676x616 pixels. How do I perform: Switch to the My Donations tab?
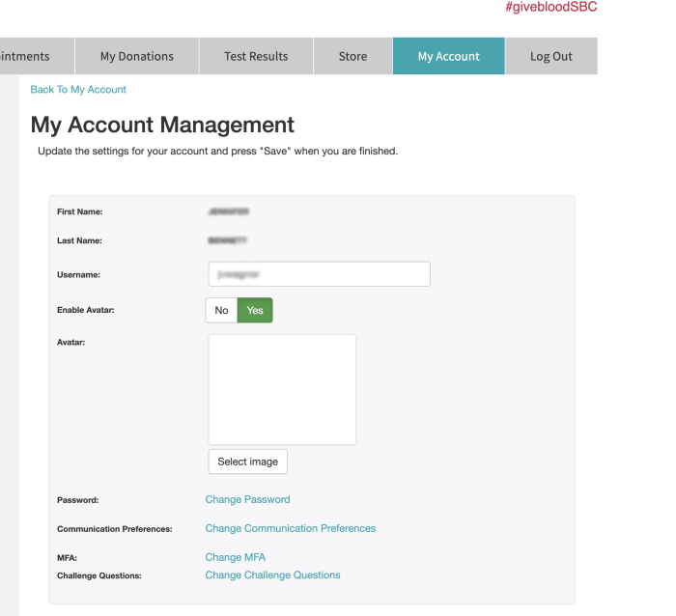click(x=137, y=56)
